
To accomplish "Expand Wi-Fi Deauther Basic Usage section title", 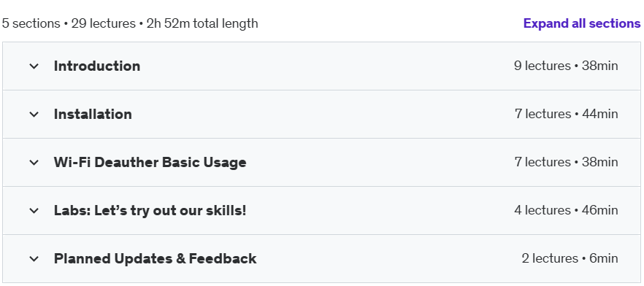I will (x=150, y=163).
